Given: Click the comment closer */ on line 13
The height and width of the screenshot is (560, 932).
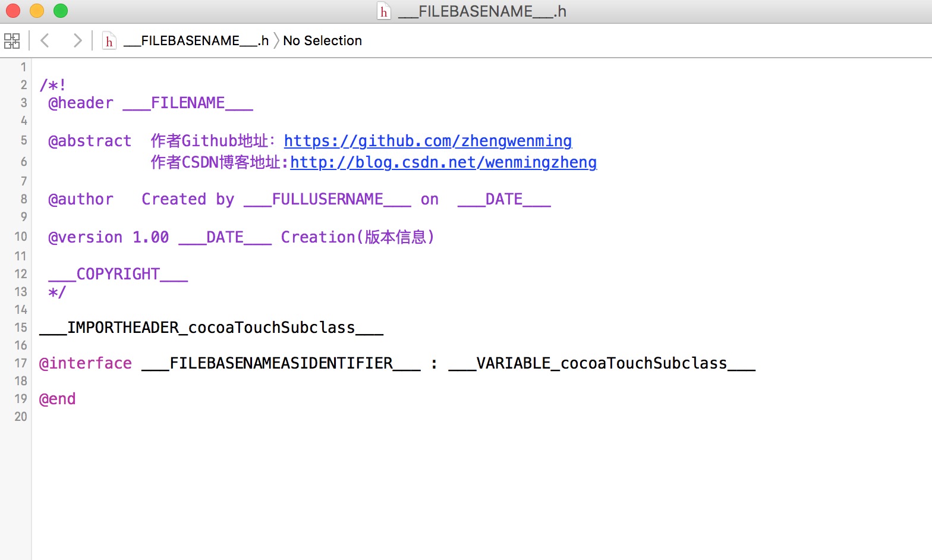Looking at the screenshot, I should pyautogui.click(x=57, y=292).
